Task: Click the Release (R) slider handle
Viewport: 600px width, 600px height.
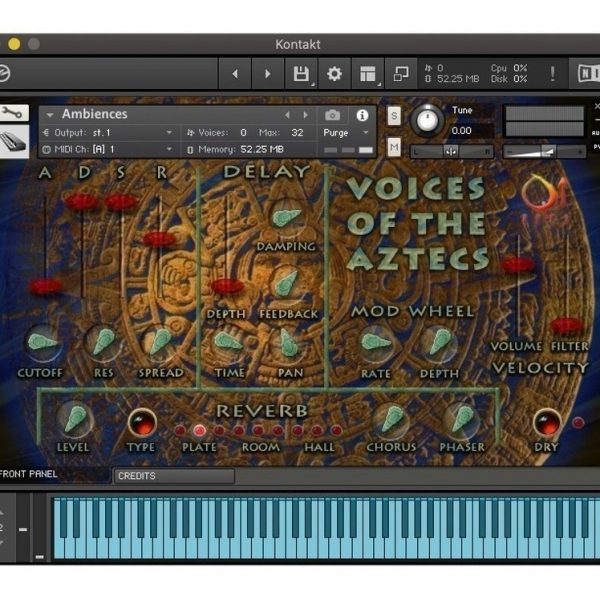Action: click(x=159, y=239)
